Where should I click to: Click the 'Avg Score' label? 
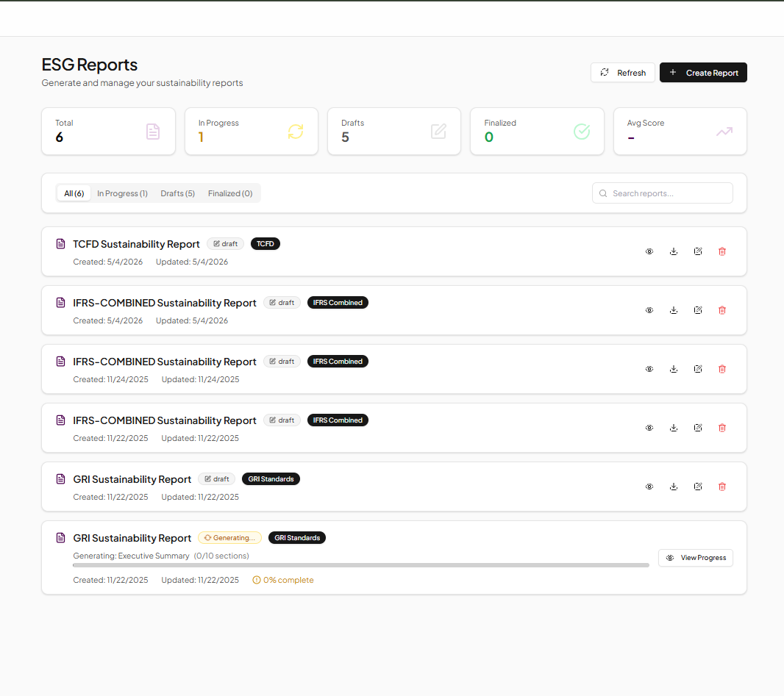pyautogui.click(x=646, y=123)
